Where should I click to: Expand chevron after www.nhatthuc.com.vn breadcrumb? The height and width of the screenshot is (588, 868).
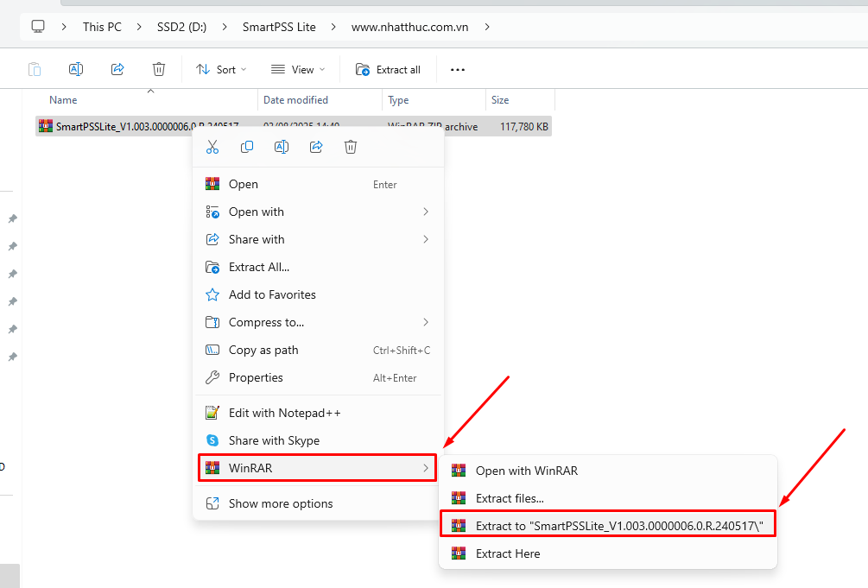coord(486,27)
